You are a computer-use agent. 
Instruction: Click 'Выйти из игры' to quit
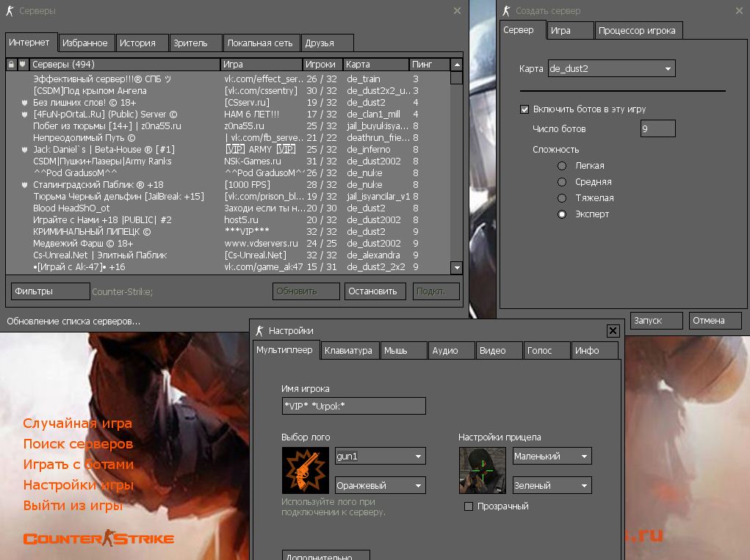click(x=73, y=506)
